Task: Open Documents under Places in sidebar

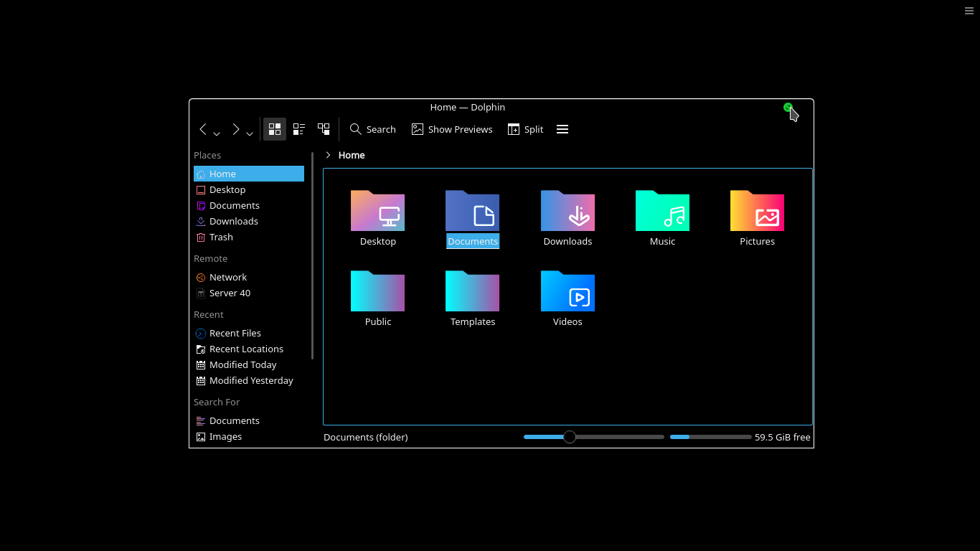Action: (x=249, y=205)
